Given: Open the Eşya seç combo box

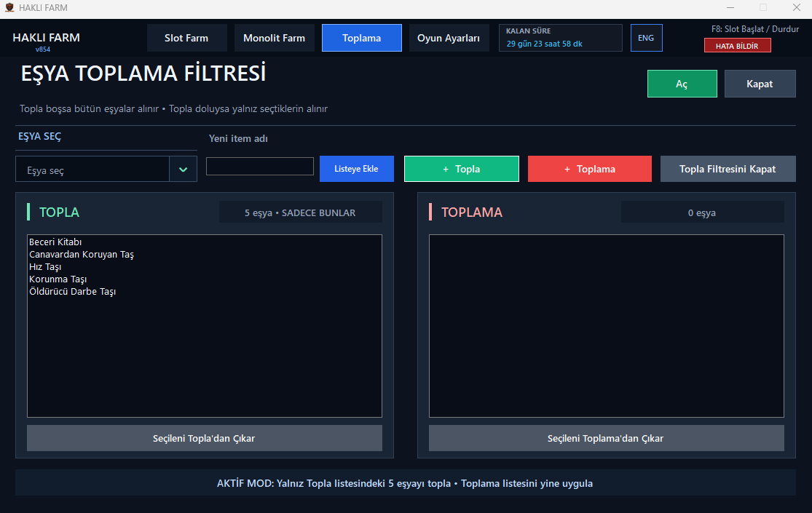Looking at the screenshot, I should 106,170.
